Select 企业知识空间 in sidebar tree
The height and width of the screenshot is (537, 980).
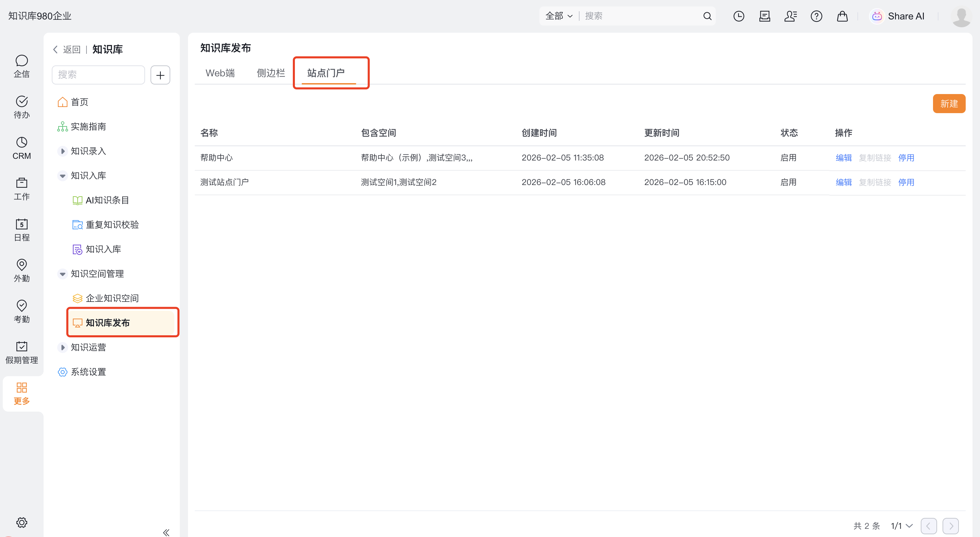[112, 298]
